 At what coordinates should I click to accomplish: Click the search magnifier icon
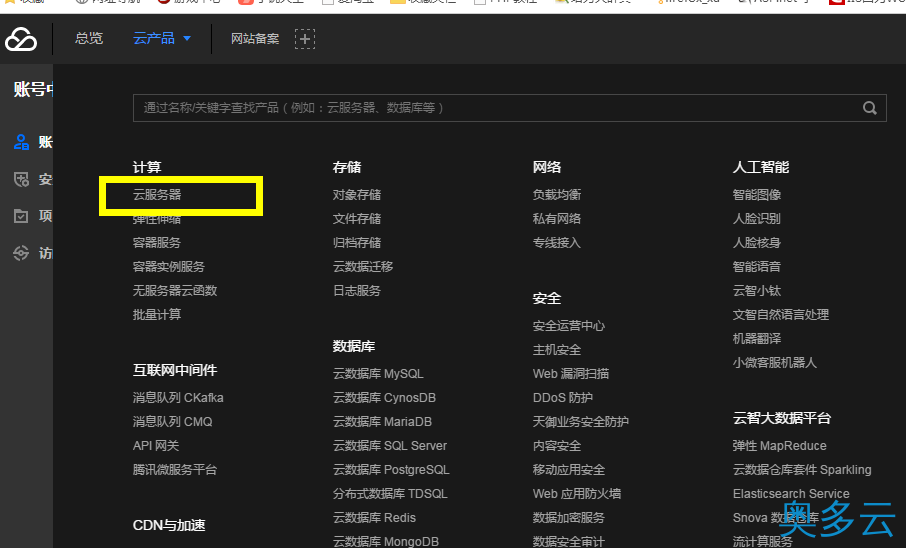coord(870,108)
